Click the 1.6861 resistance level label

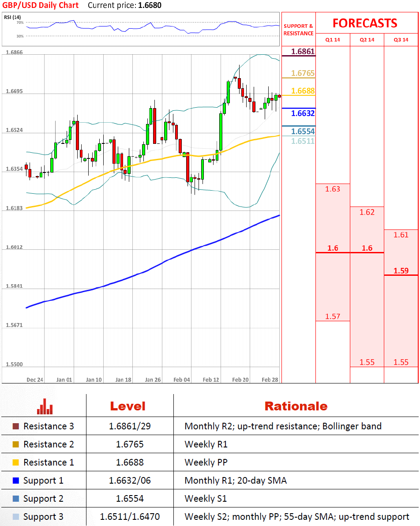(303, 51)
